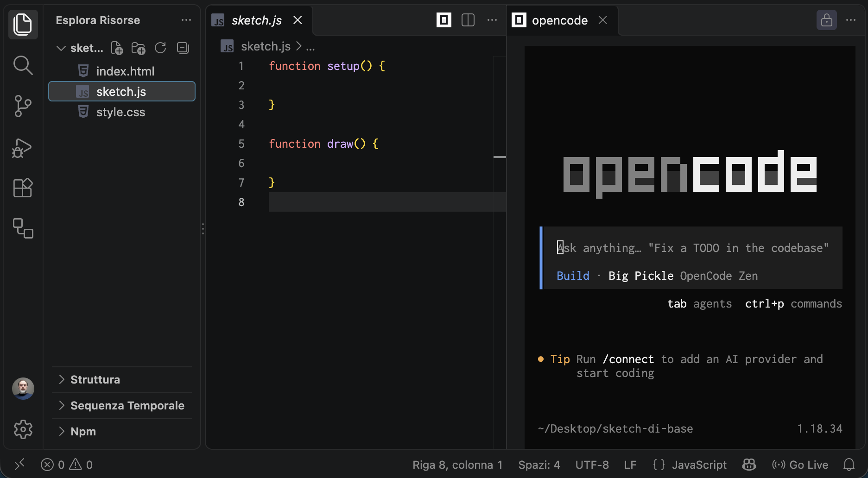The image size is (868, 478).
Task: Open errors and warnings counter
Action: point(67,465)
